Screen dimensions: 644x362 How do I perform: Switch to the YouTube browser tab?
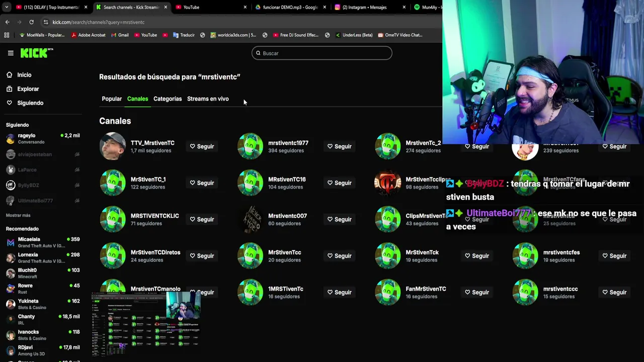pos(210,7)
